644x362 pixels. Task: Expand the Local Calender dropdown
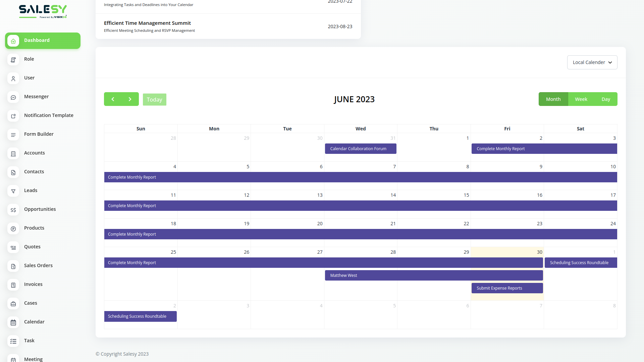592,62
